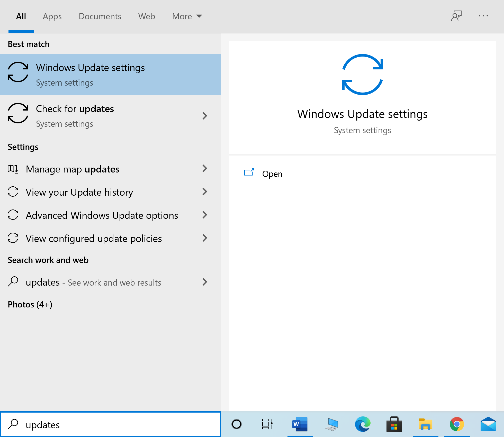
Task: Launch Microsoft Edge from the taskbar
Action: [363, 424]
